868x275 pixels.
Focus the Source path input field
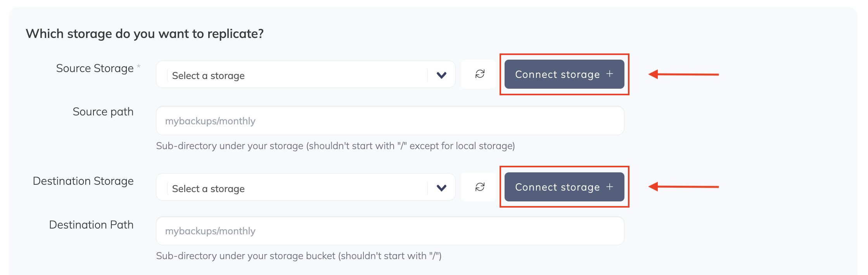click(390, 121)
